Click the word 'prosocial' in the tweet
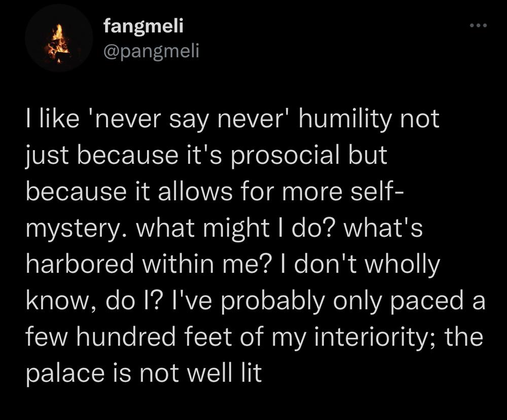 tap(285, 155)
